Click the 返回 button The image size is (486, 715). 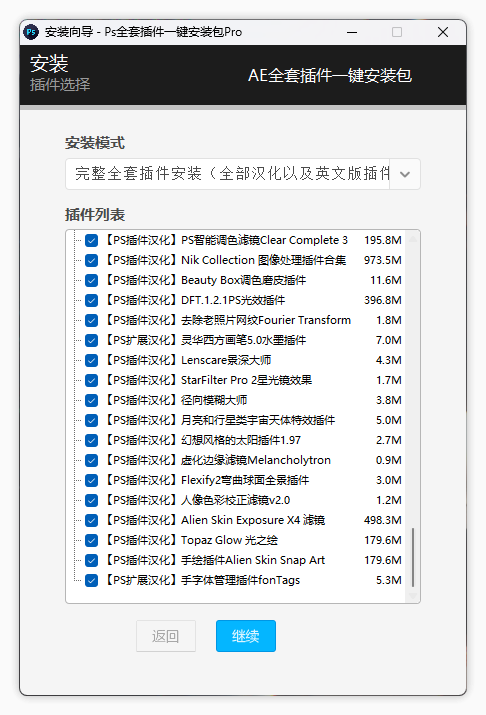(166, 636)
